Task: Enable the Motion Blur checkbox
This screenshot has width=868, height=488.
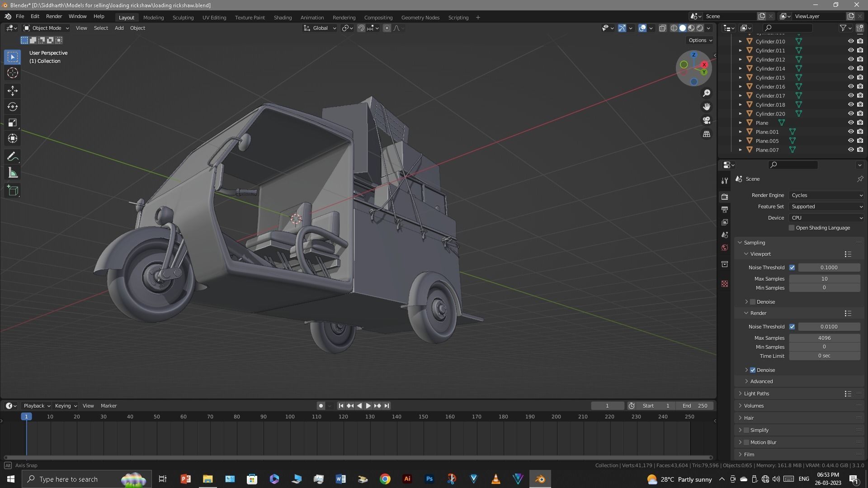Action: pos(746,442)
